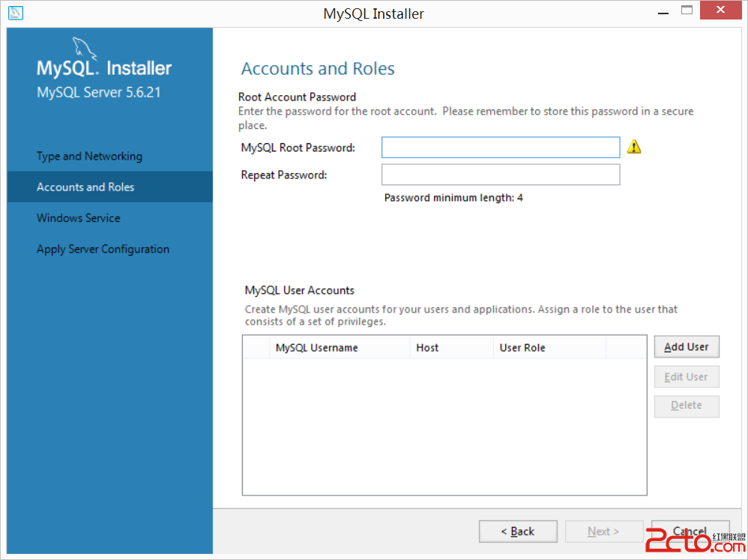This screenshot has width=748, height=560.
Task: Click the MySQL User Accounts label
Action: coord(300,290)
